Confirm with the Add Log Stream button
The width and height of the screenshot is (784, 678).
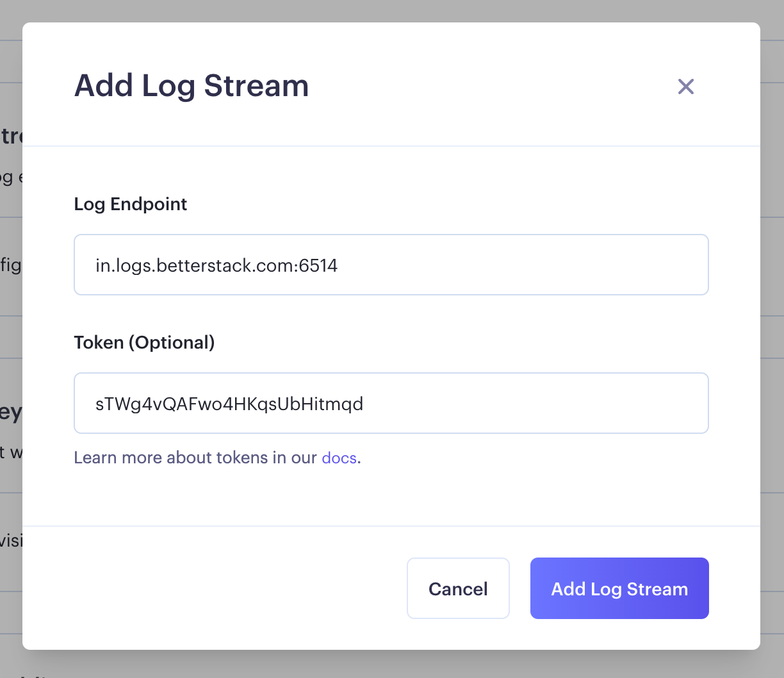click(619, 588)
